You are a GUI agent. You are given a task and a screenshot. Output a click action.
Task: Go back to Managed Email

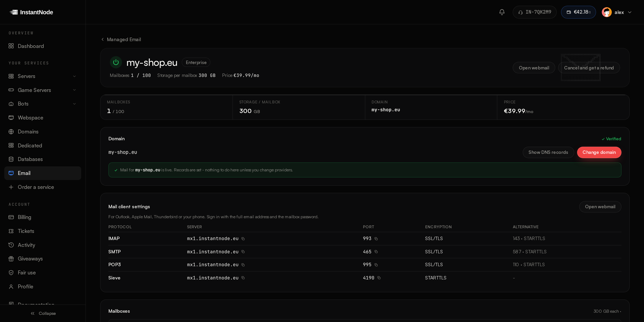coord(121,40)
